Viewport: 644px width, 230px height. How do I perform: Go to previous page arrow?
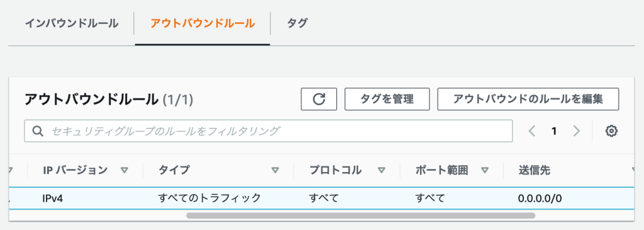coord(532,131)
